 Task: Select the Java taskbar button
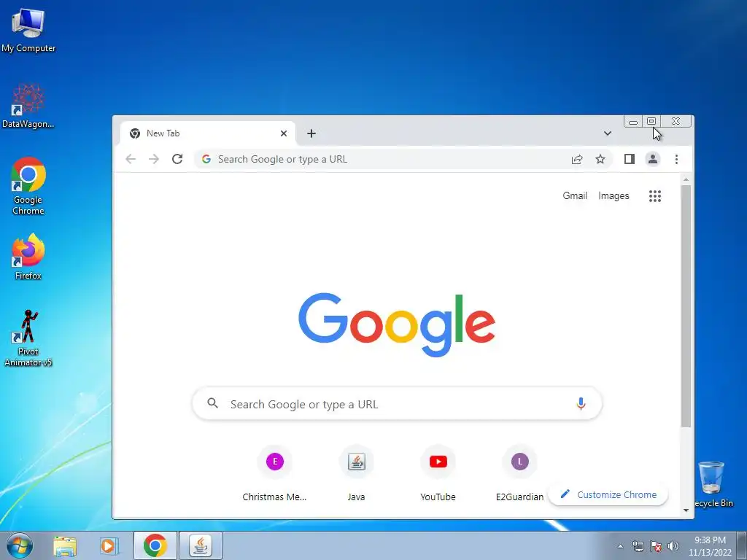201,545
